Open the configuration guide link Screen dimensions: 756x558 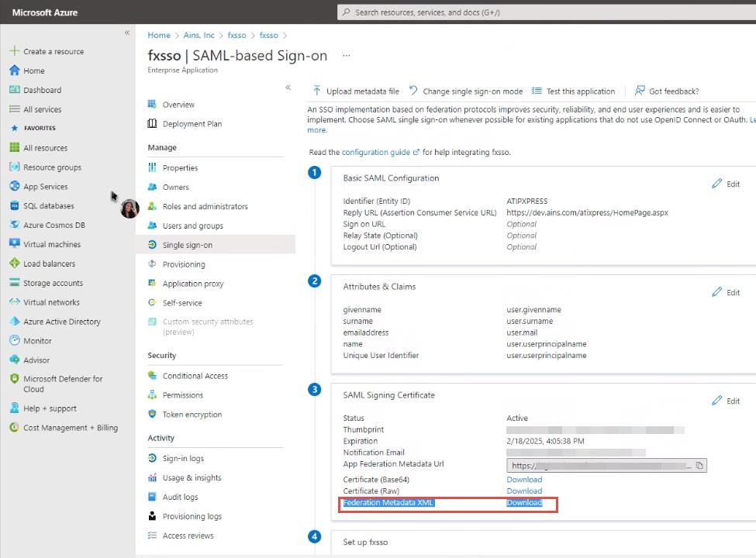pos(381,152)
